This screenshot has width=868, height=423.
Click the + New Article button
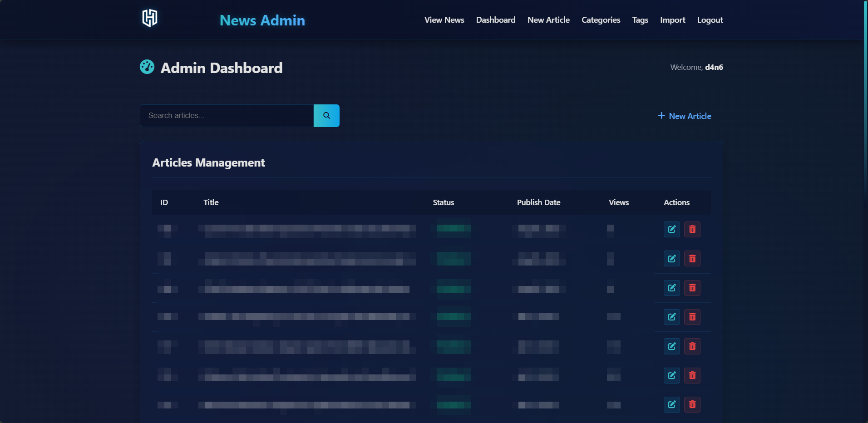click(x=685, y=116)
